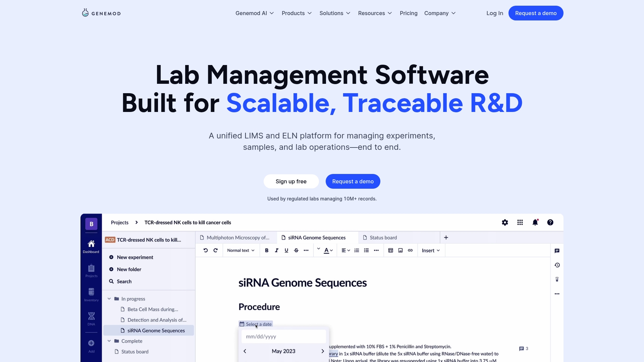
Task: Click the test tube sample icon
Action: pos(557,279)
